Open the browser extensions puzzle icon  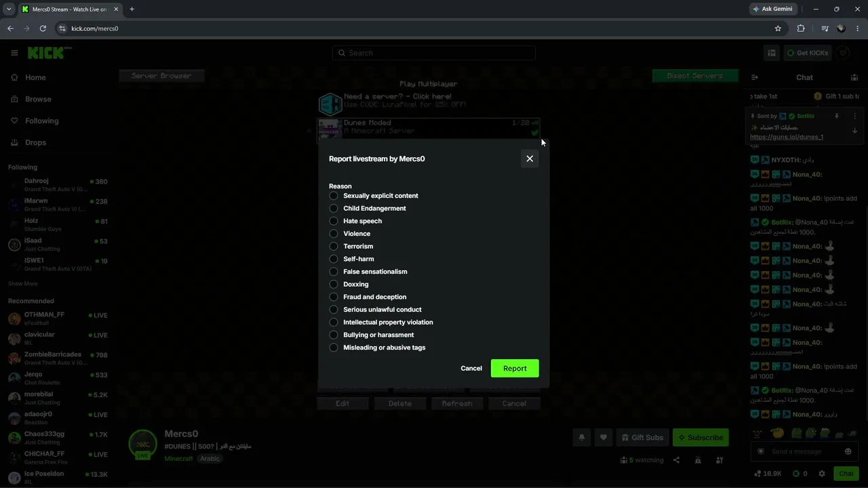(x=801, y=28)
